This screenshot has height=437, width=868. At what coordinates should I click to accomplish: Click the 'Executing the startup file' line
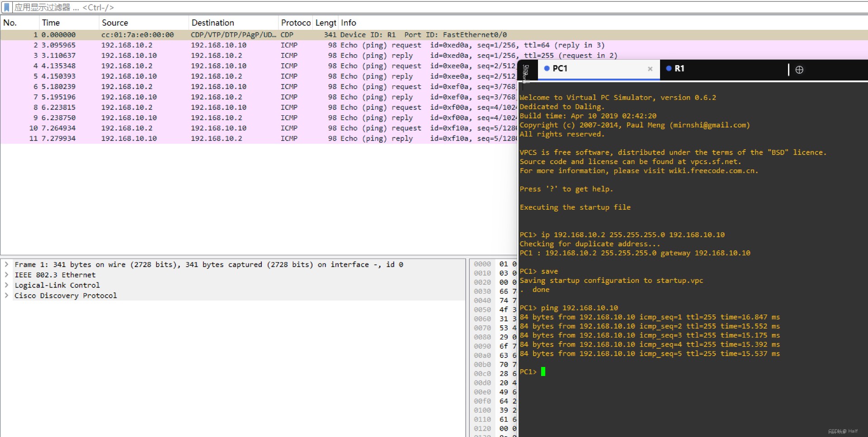(x=575, y=207)
